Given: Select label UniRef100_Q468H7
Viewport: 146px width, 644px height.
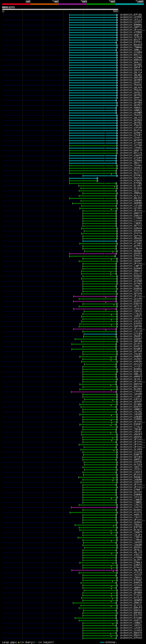Looking at the screenshot, I should (x=131, y=339).
